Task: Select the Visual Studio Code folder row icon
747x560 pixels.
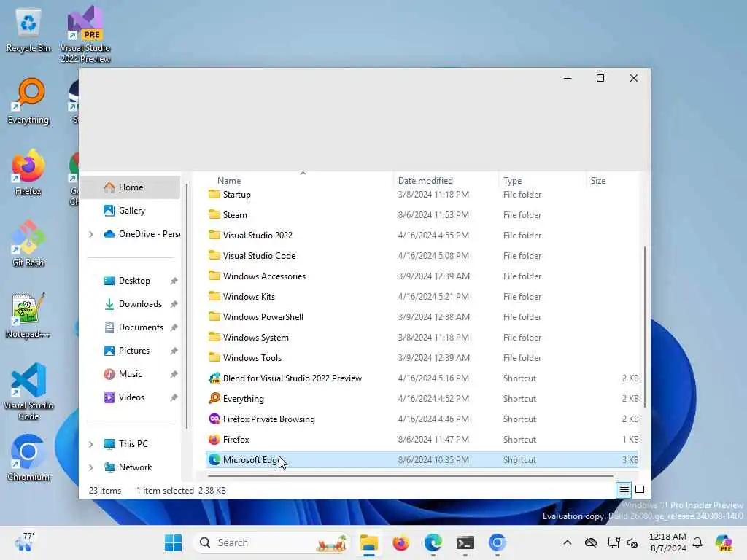Action: tap(214, 256)
